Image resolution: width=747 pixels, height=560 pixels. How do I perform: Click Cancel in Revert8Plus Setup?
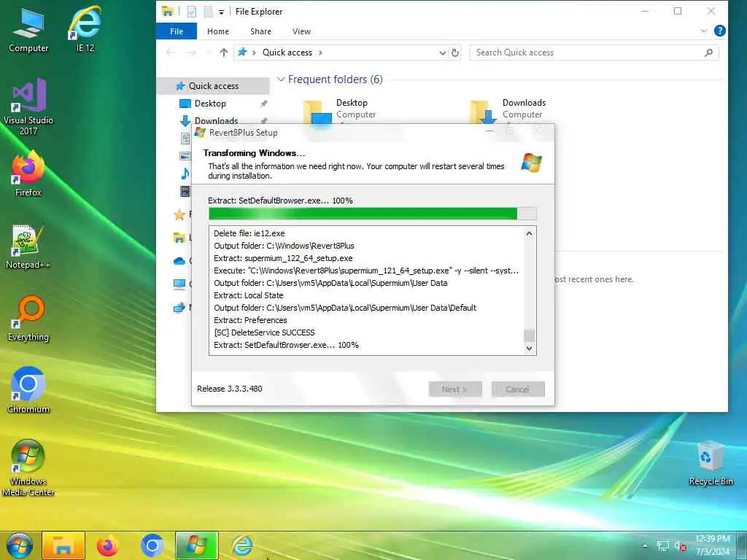518,389
